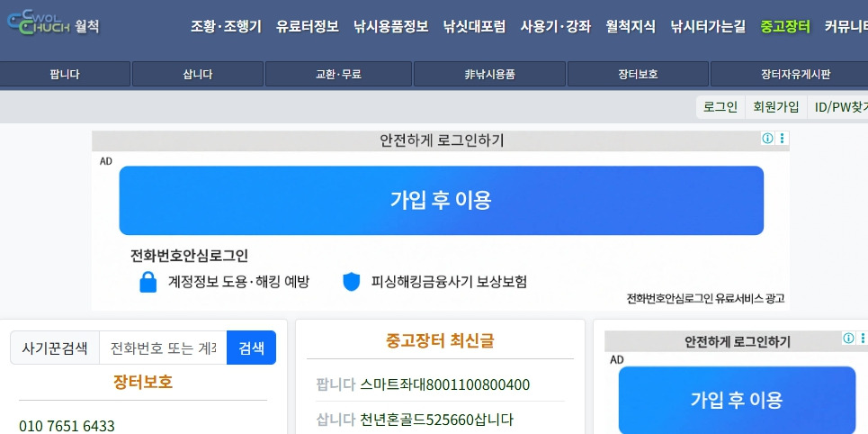The width and height of the screenshot is (868, 434).
Task: Open the 조황·조행기 menu
Action: pyautogui.click(x=226, y=26)
